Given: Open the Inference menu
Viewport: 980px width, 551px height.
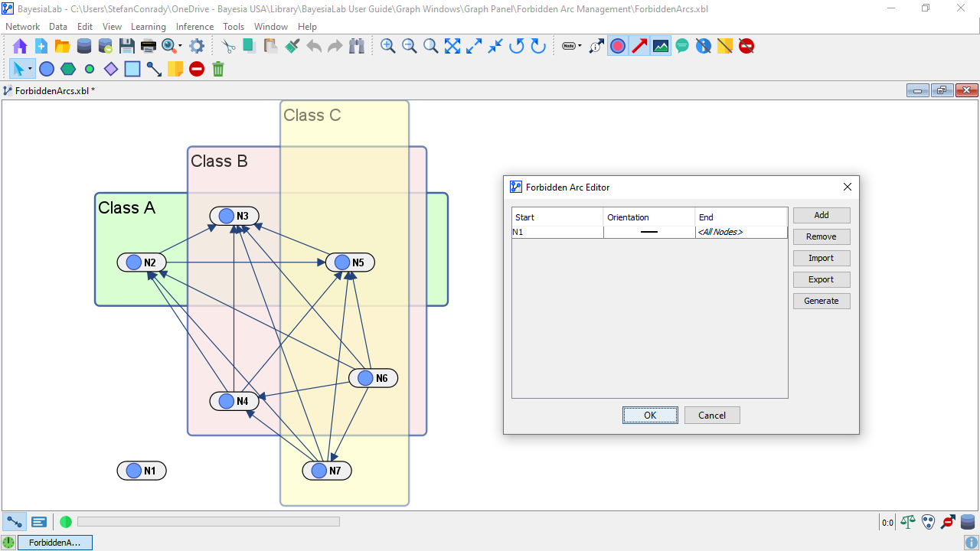Looking at the screenshot, I should [x=195, y=27].
